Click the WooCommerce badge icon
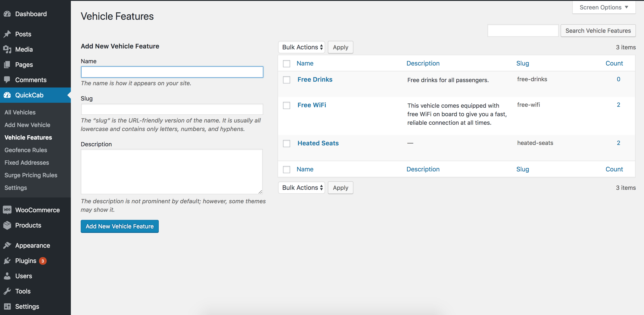Screen dimensions: 644x315 7,210
